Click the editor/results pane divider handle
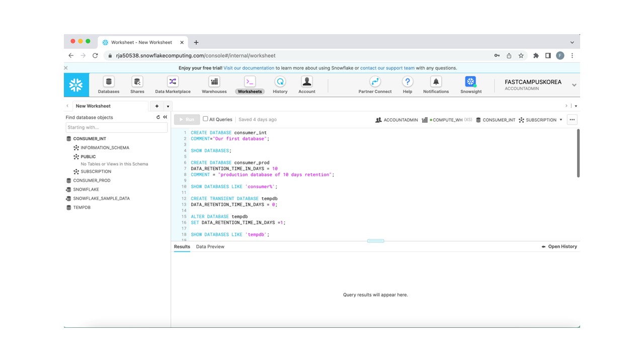 (376, 241)
